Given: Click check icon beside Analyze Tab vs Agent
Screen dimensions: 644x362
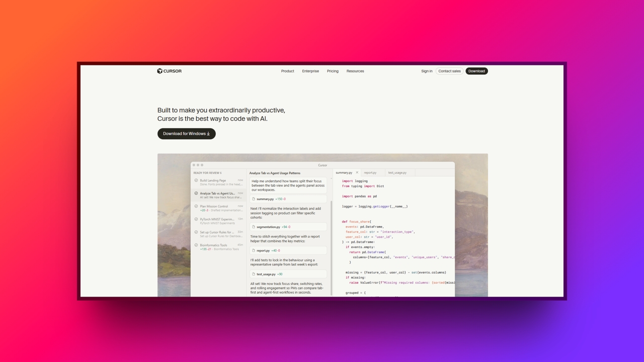Looking at the screenshot, I should [x=196, y=193].
